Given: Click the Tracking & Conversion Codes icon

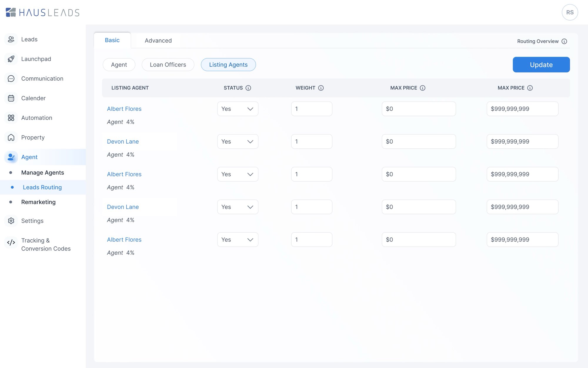Looking at the screenshot, I should point(11,242).
